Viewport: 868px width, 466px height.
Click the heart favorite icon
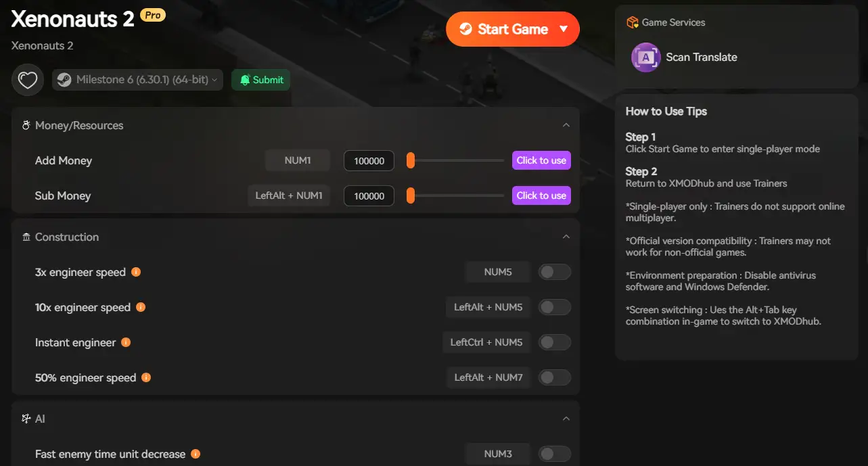coord(27,80)
